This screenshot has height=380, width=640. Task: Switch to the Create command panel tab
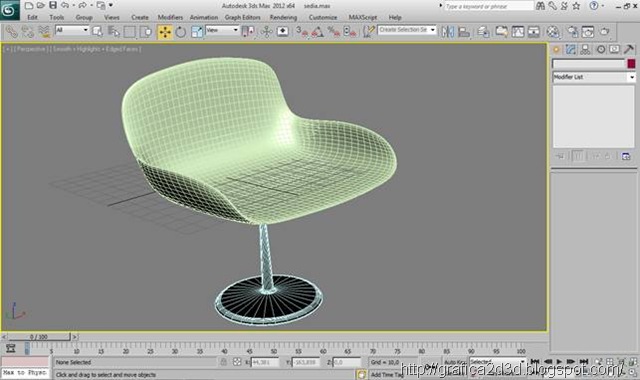coord(556,49)
